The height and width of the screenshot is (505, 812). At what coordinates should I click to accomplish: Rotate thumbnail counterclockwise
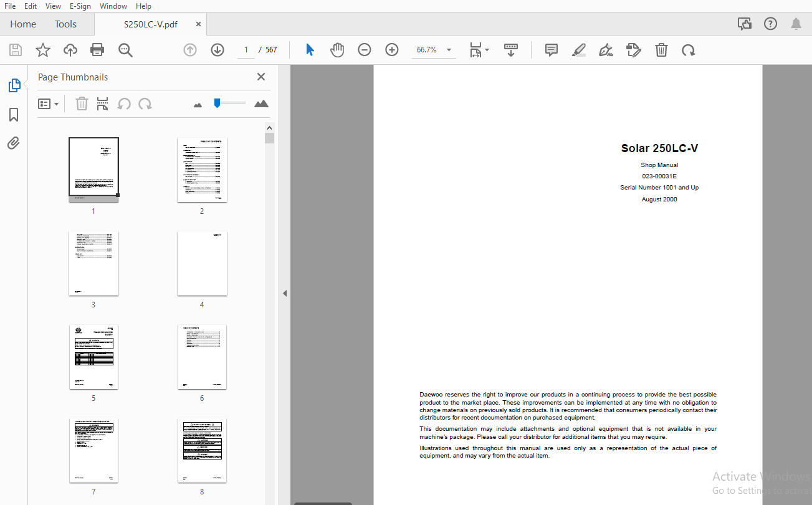point(124,103)
